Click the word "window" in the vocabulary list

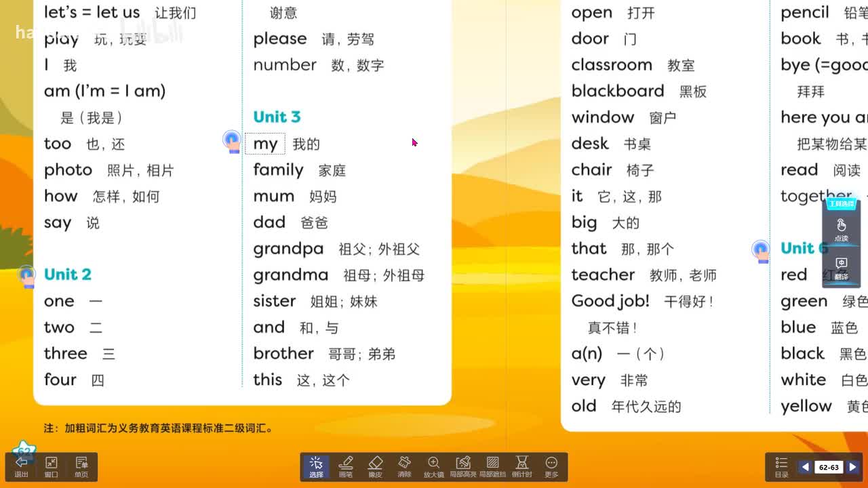click(603, 117)
